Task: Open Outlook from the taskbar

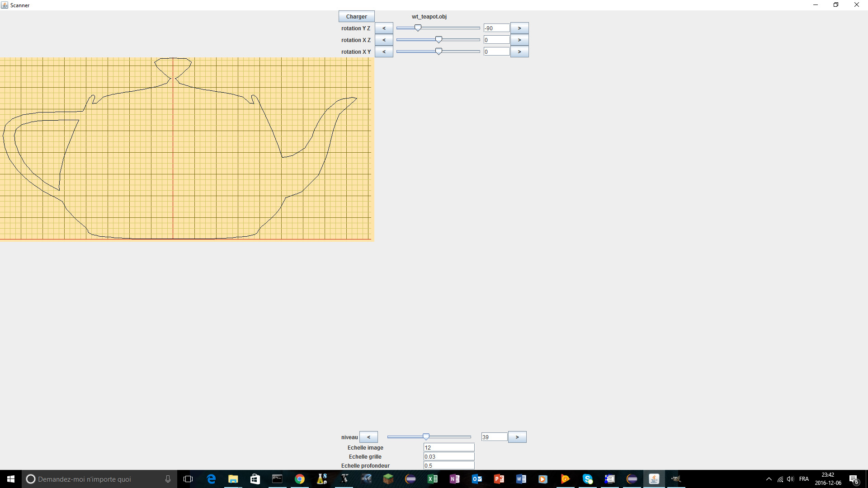Action: tap(477, 479)
